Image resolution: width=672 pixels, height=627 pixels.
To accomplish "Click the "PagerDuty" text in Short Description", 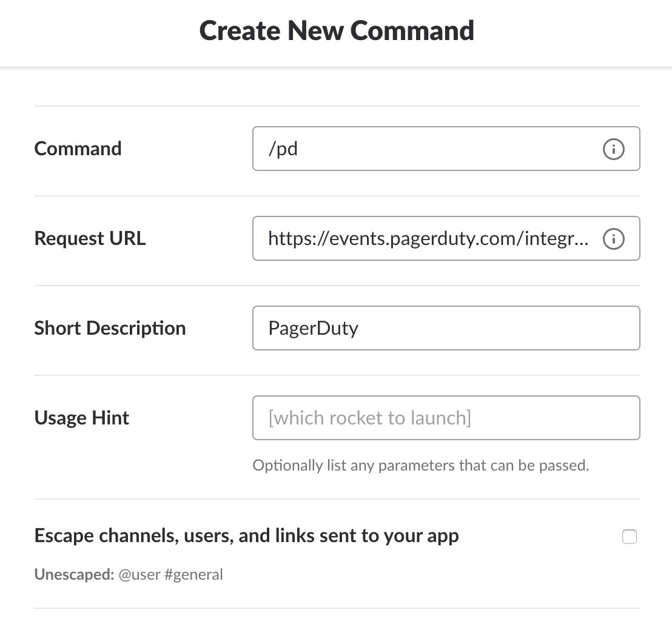I will click(x=313, y=329).
